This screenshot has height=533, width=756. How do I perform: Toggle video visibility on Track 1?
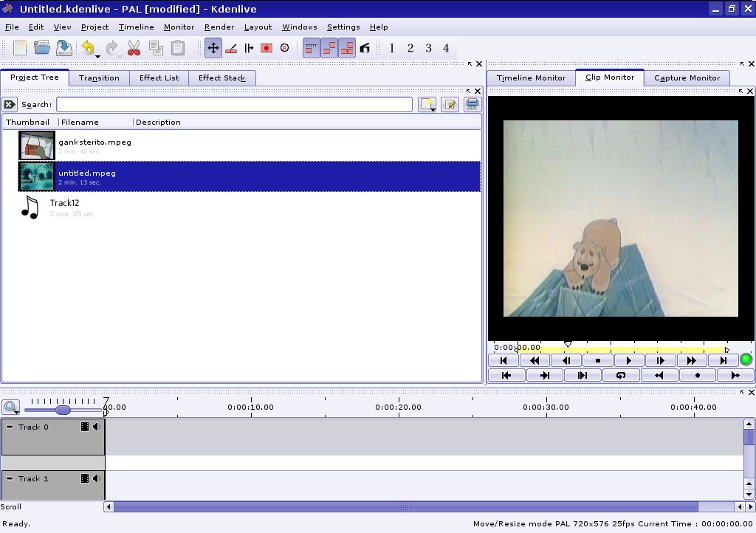(x=85, y=478)
